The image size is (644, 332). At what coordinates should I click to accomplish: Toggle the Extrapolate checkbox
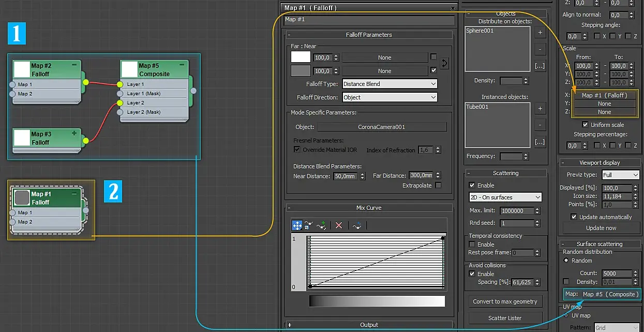[x=438, y=185]
